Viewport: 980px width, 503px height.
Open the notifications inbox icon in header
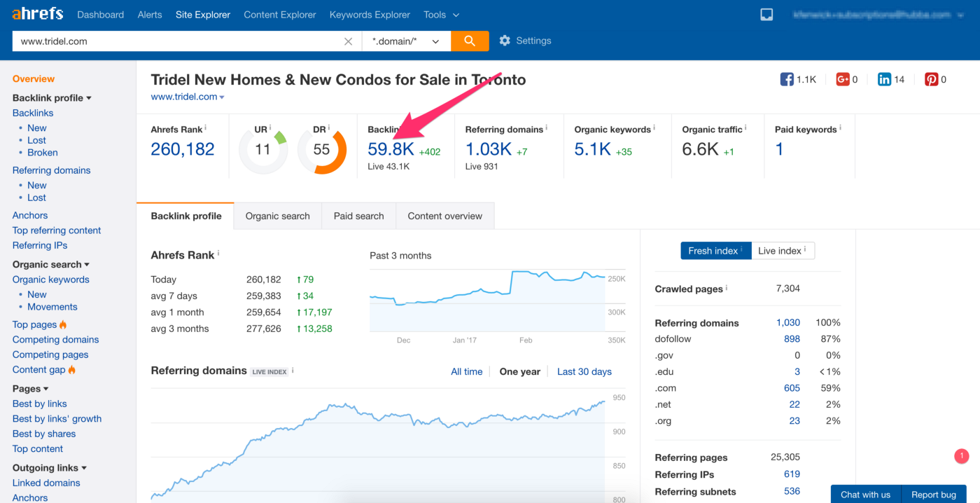[x=766, y=15]
